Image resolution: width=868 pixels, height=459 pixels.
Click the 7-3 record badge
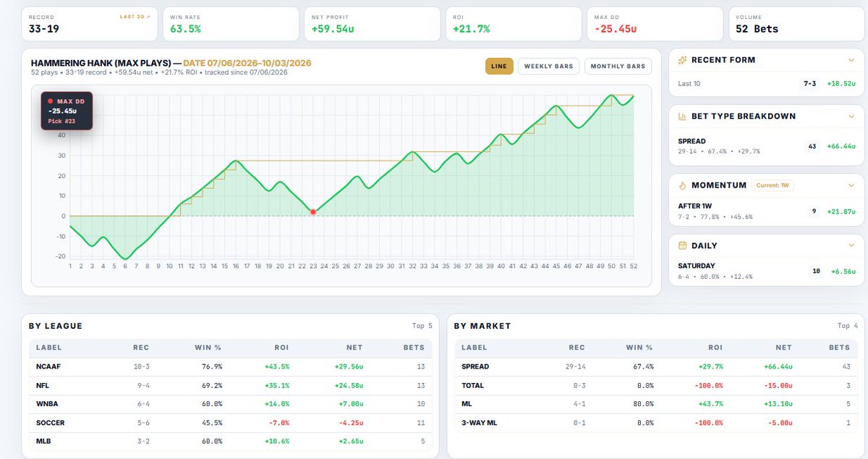[x=809, y=84]
